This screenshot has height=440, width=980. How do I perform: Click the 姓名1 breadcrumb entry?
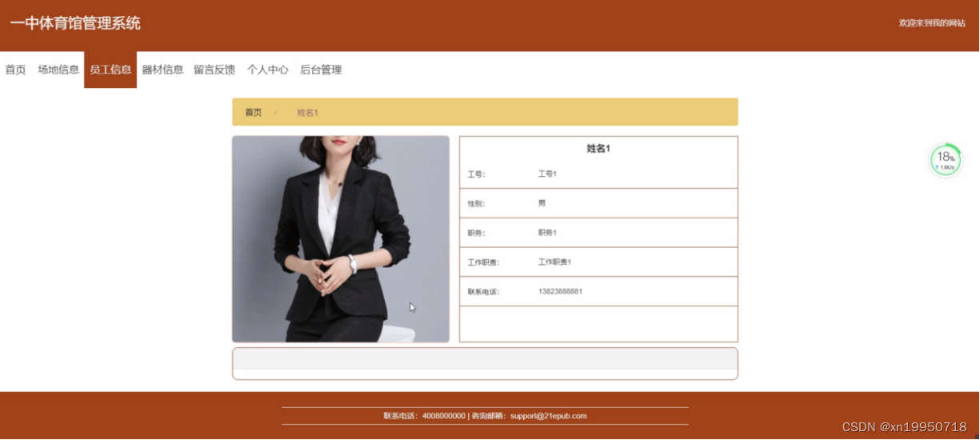pos(308,113)
